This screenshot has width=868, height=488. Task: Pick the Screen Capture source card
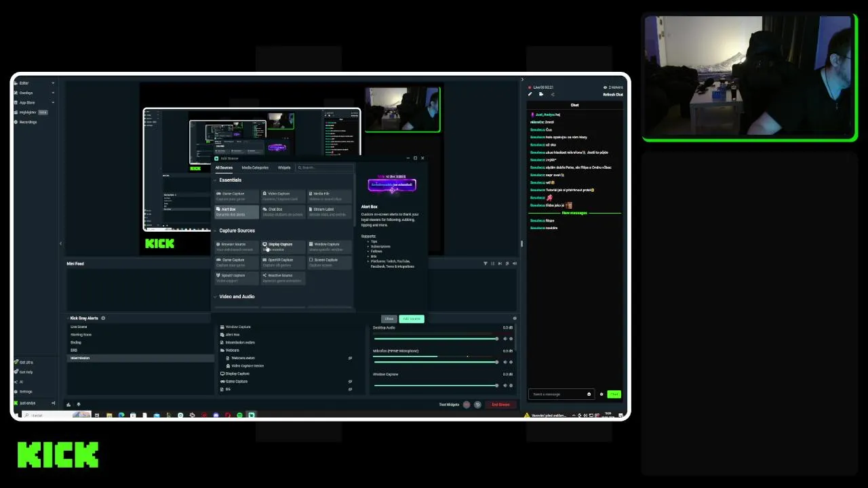(330, 262)
